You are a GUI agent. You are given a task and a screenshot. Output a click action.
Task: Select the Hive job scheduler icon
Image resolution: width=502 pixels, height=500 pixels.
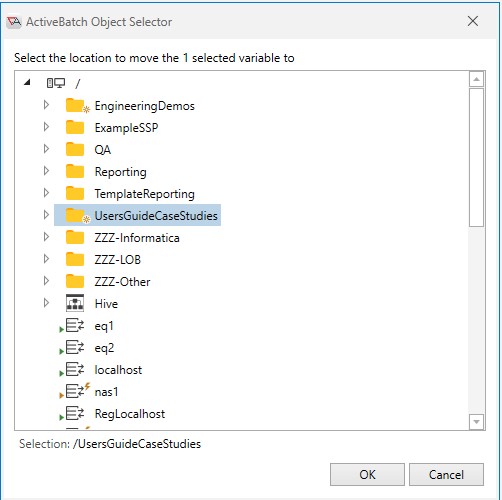pos(75,303)
